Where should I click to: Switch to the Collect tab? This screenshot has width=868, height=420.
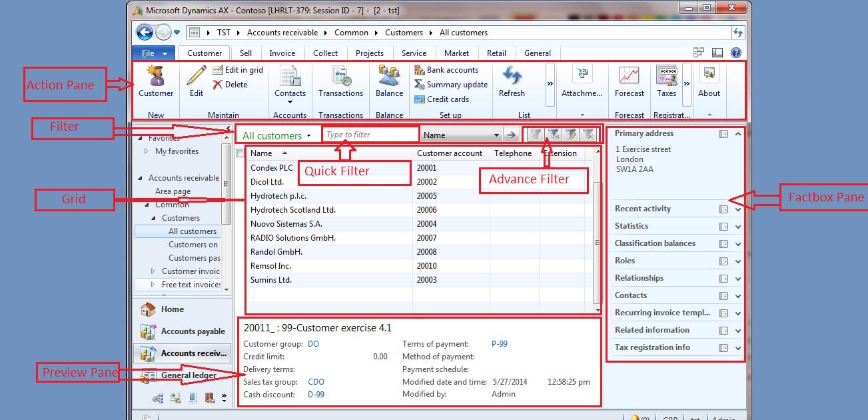[x=326, y=53]
